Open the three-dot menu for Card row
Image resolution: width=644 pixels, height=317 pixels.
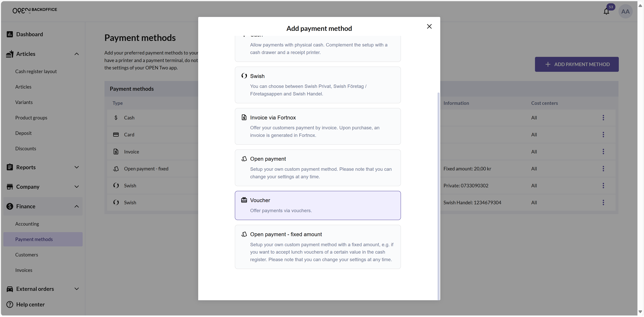click(603, 135)
